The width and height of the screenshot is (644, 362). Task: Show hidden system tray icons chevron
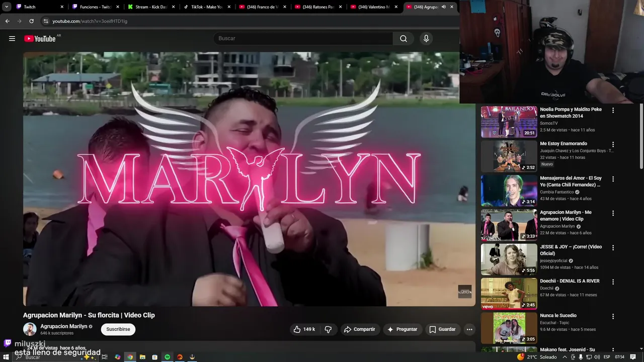565,357
